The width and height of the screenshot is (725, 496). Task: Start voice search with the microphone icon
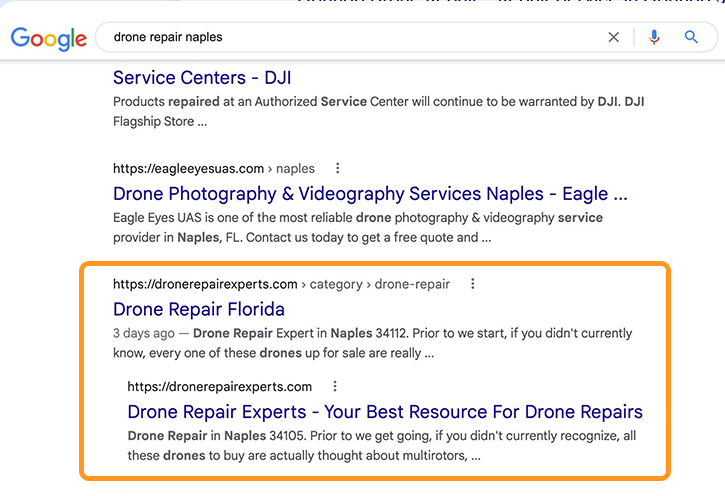click(x=654, y=37)
